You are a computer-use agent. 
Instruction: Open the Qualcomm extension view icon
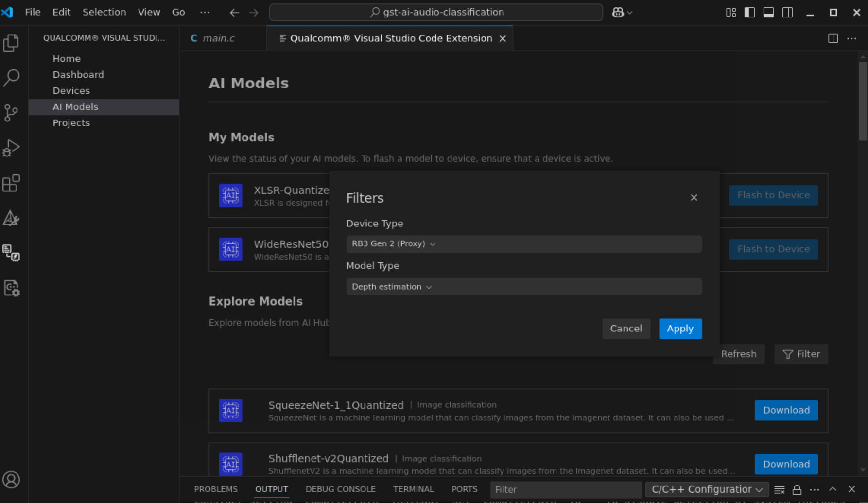(x=11, y=253)
